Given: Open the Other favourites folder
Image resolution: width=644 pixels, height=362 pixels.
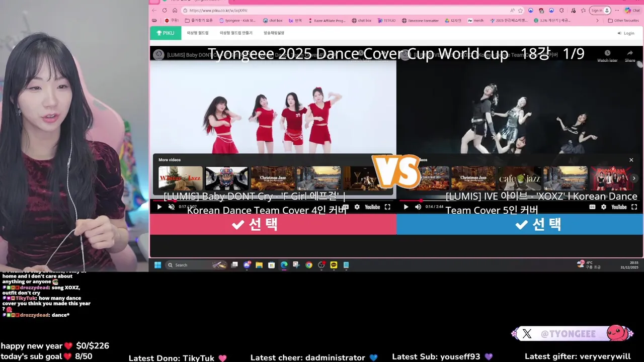Looking at the screenshot, I should click(623, 21).
